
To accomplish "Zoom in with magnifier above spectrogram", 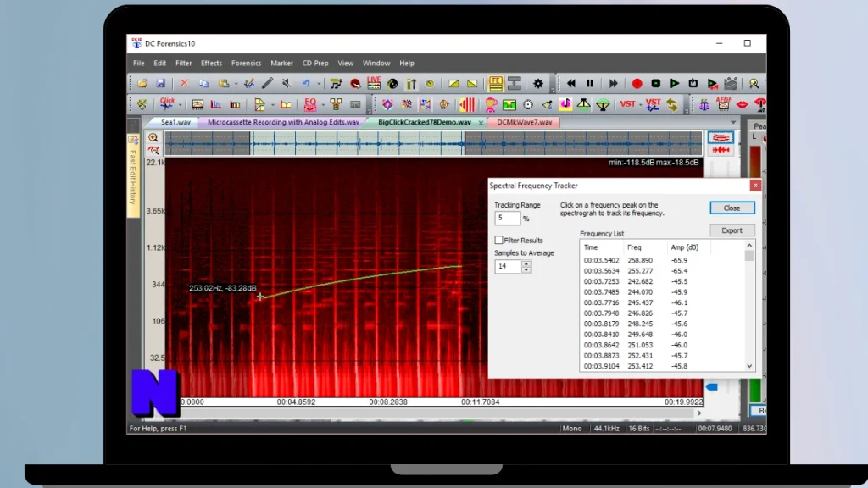I will pos(153,138).
